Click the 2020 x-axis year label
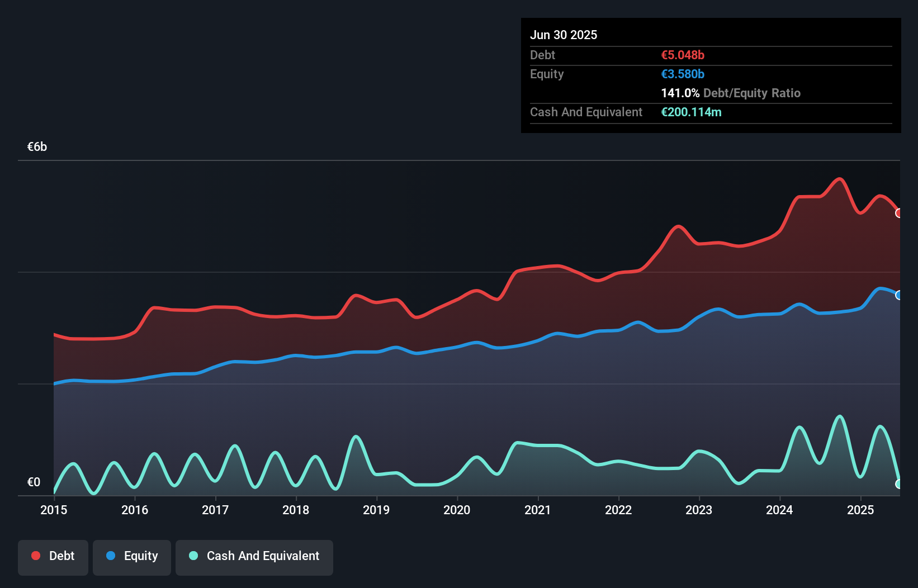The height and width of the screenshot is (588, 918). (457, 510)
